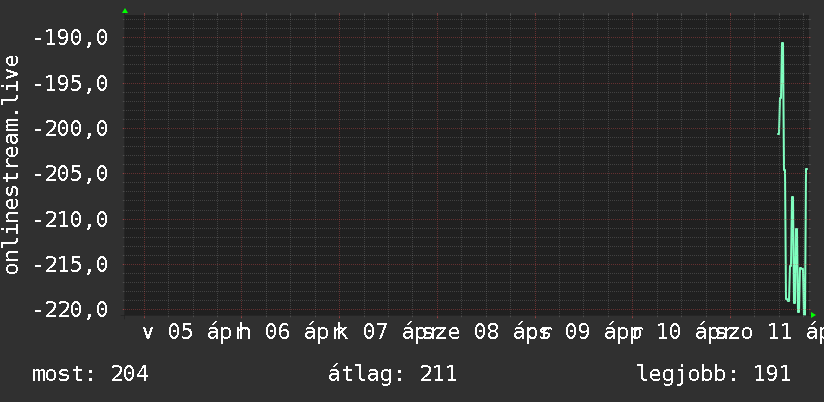This screenshot has width=824, height=402.
Task: Click the onlinestream.live vertical axis title
Action: tap(12, 165)
